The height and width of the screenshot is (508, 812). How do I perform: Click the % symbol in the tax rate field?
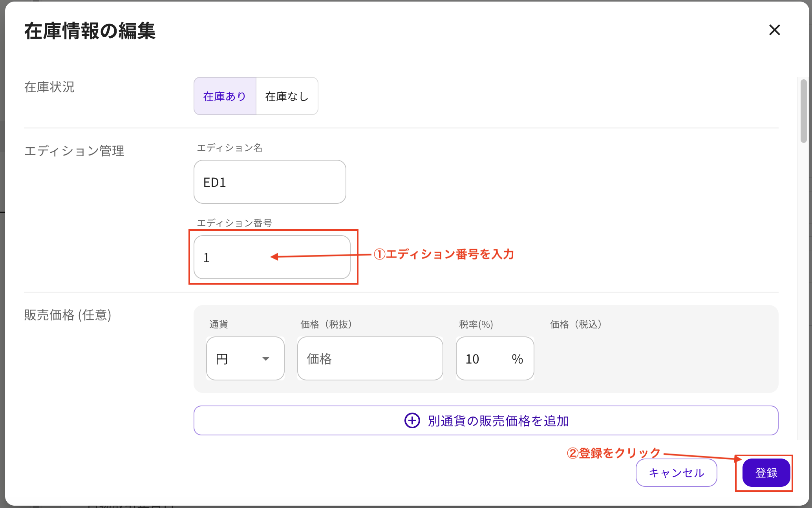518,358
